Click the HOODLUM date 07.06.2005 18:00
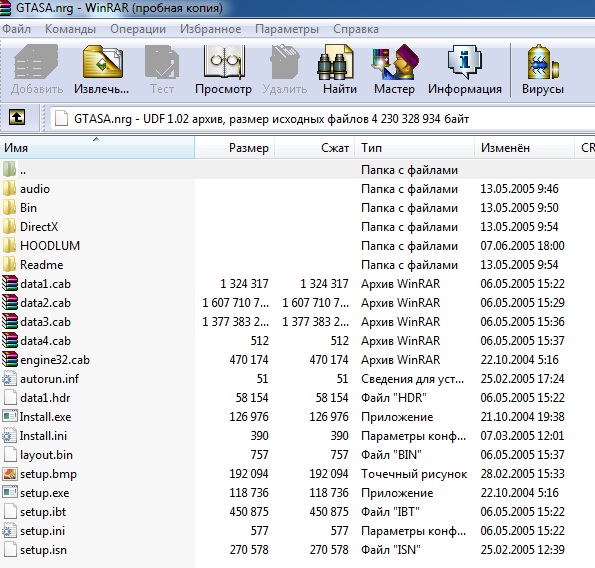Viewport: 595px width, 568px height. pyautogui.click(x=522, y=245)
